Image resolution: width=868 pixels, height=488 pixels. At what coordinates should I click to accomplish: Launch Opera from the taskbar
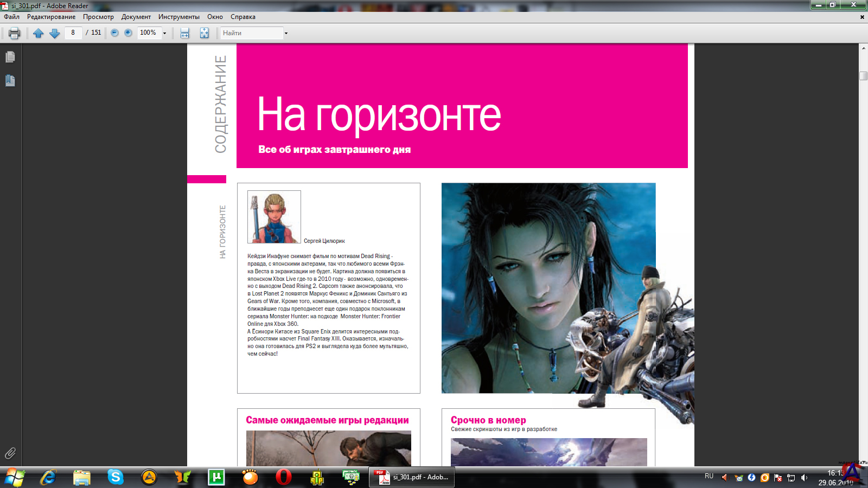point(283,477)
